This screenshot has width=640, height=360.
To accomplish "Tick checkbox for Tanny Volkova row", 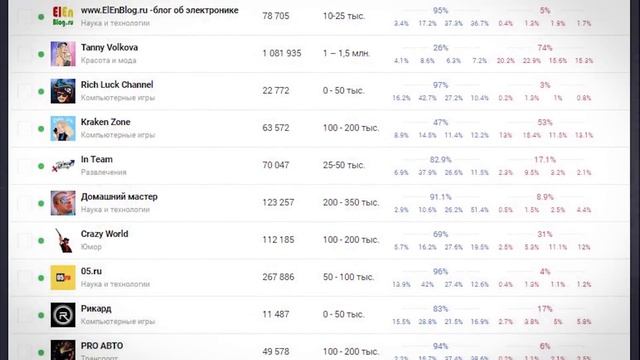I will 24,54.
